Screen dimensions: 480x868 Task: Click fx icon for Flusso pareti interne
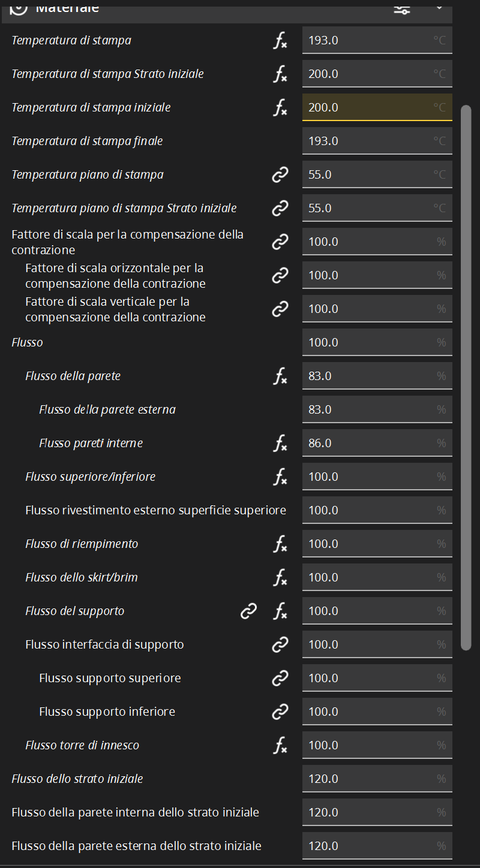tap(280, 444)
